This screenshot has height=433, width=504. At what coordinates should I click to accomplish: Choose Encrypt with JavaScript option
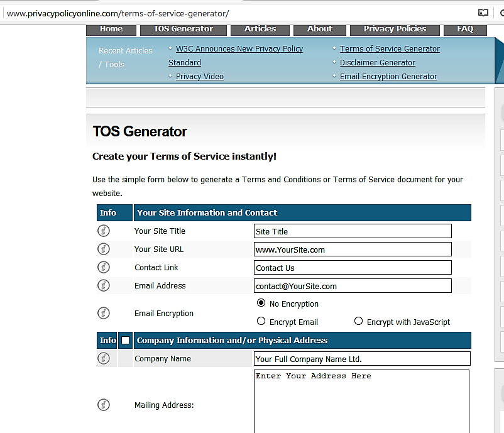coord(358,321)
